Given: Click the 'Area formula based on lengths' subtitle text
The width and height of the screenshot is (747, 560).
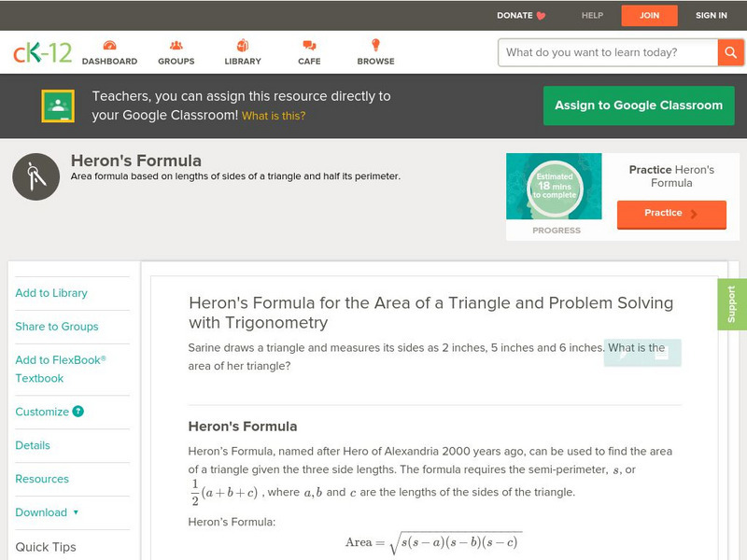Looking at the screenshot, I should pos(235,176).
